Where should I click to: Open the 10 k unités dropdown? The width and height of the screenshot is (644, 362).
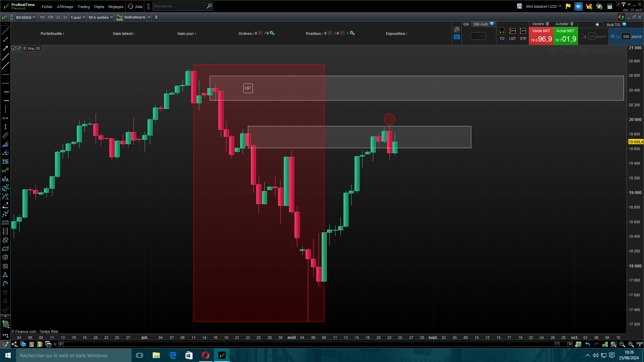100,17
